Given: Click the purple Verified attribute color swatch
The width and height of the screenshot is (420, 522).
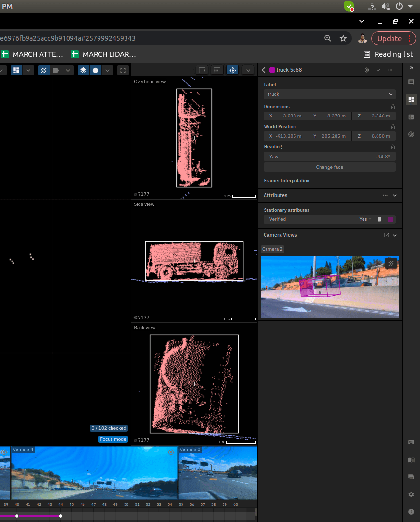Looking at the screenshot, I should point(391,219).
